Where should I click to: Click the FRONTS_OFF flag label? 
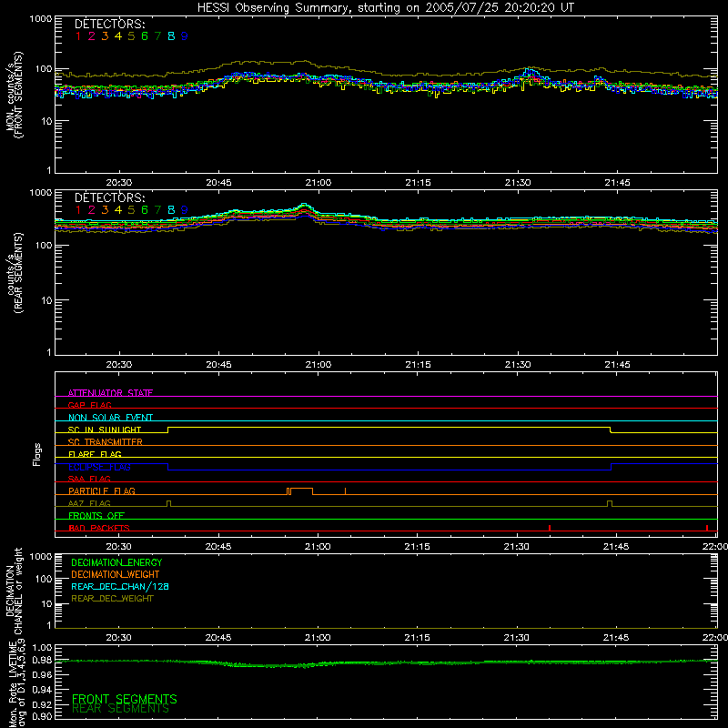(x=96, y=516)
